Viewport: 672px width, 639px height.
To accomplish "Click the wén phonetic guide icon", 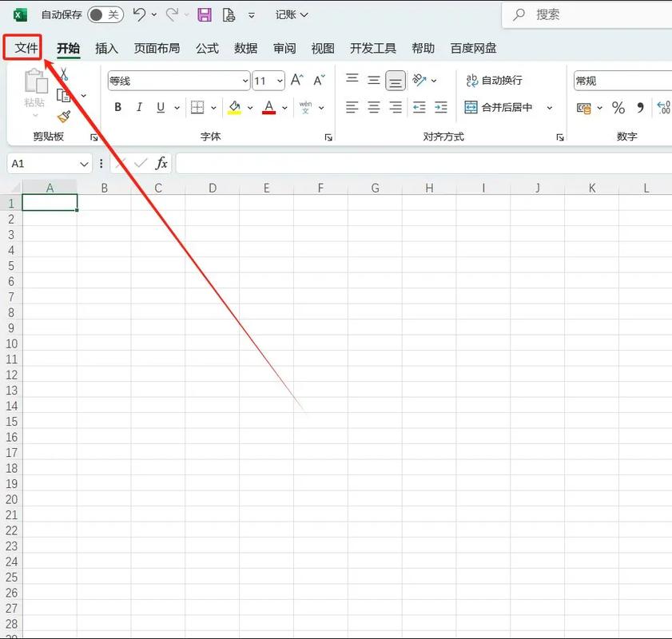I will 305,107.
